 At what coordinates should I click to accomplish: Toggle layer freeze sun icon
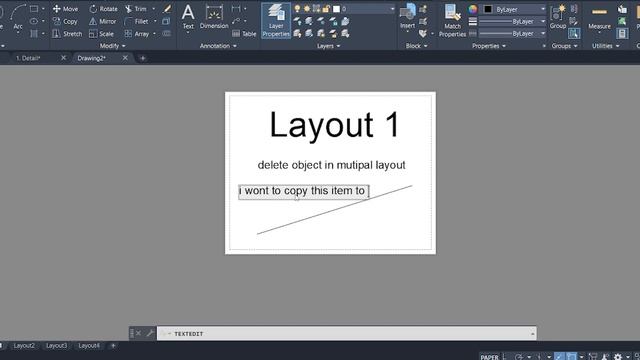pos(307,9)
